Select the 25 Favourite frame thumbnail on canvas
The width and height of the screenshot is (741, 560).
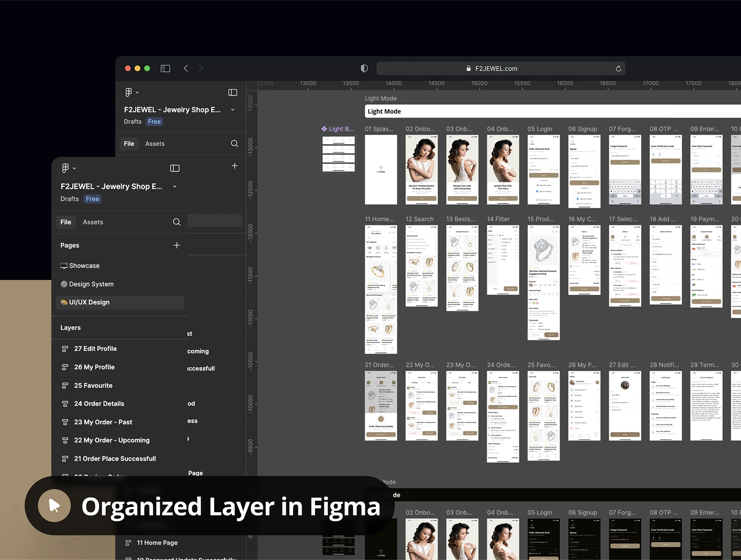[543, 415]
